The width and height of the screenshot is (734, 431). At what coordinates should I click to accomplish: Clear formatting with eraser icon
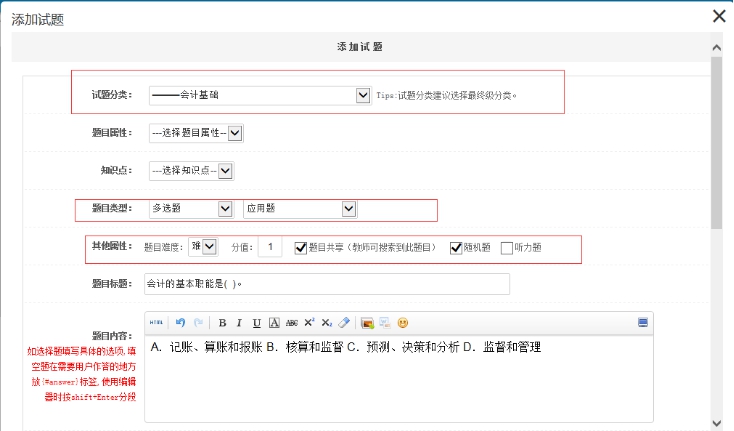tap(344, 322)
